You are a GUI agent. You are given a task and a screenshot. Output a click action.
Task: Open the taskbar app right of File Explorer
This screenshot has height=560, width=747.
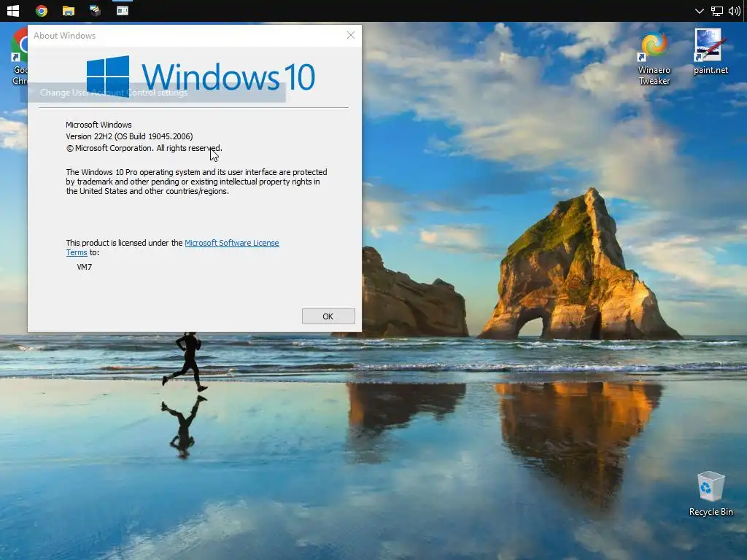(x=96, y=10)
